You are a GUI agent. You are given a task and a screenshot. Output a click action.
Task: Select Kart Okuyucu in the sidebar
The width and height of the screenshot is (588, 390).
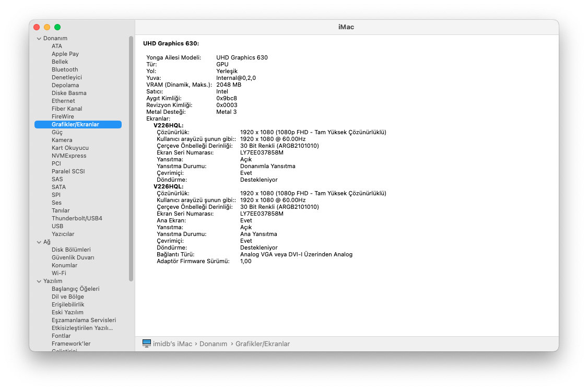(x=70, y=148)
